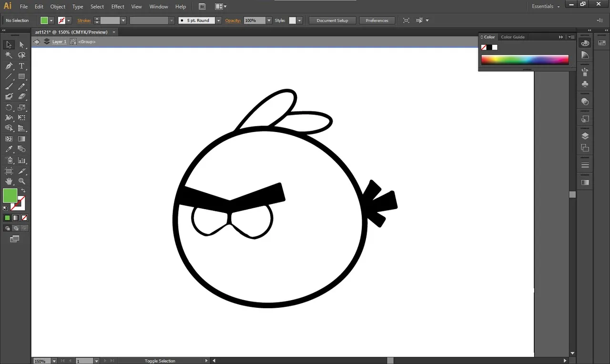The image size is (610, 364).
Task: Open the Symbols panel club icon
Action: click(585, 84)
